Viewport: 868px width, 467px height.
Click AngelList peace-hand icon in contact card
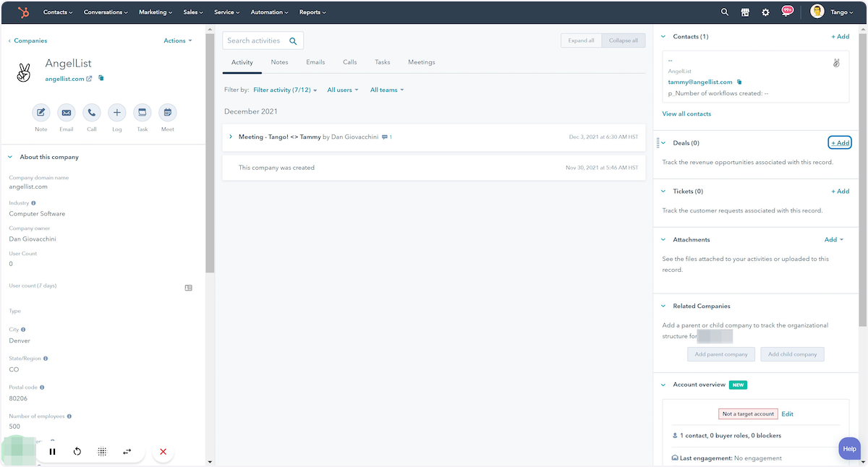(836, 63)
